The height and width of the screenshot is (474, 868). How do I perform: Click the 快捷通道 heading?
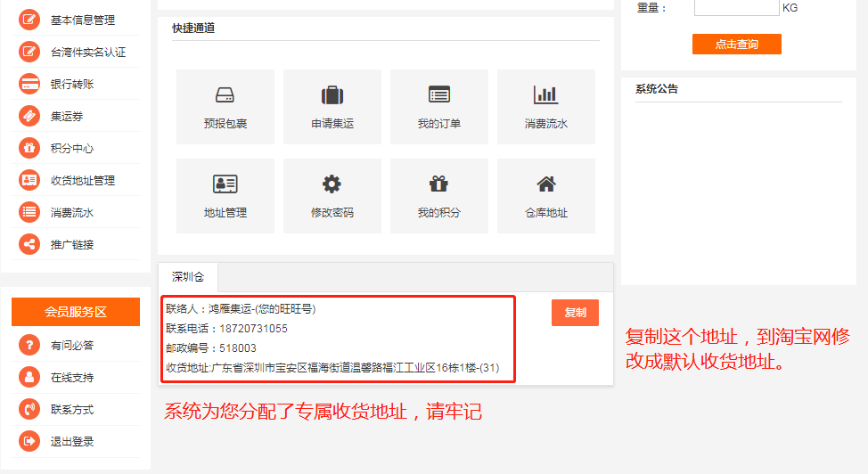(193, 29)
